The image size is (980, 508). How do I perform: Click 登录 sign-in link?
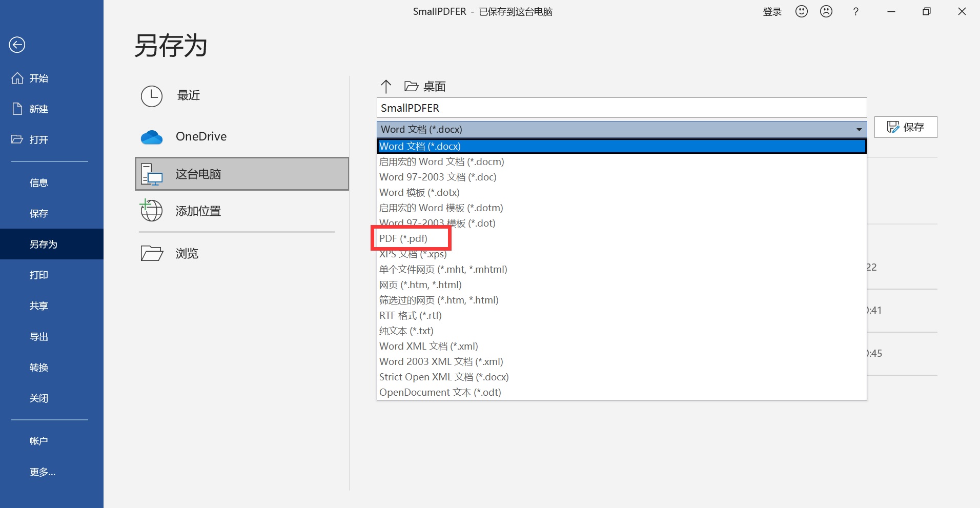[772, 12]
